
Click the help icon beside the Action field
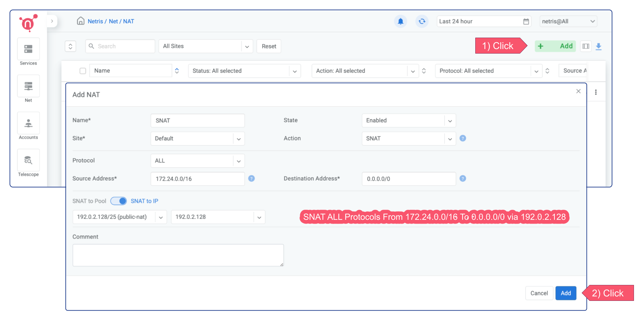pyautogui.click(x=463, y=138)
